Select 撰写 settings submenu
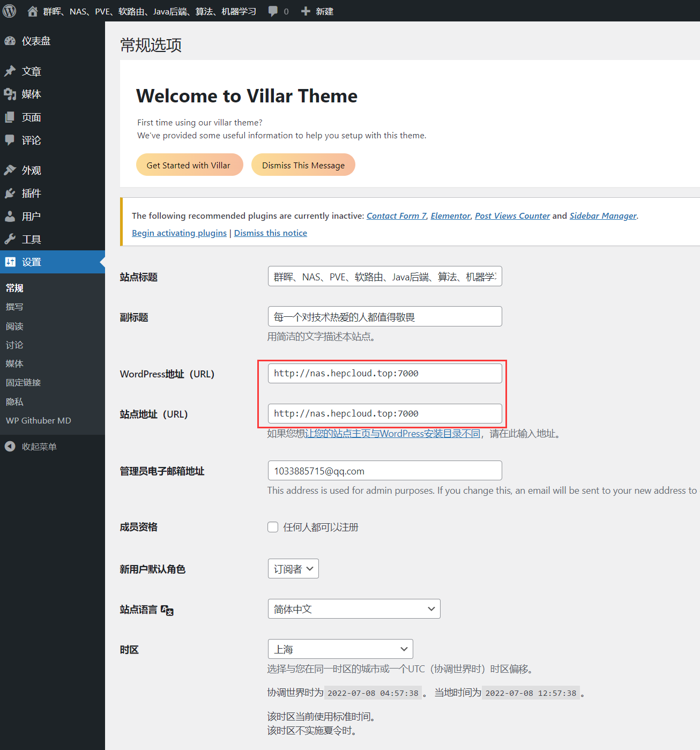 coord(14,307)
